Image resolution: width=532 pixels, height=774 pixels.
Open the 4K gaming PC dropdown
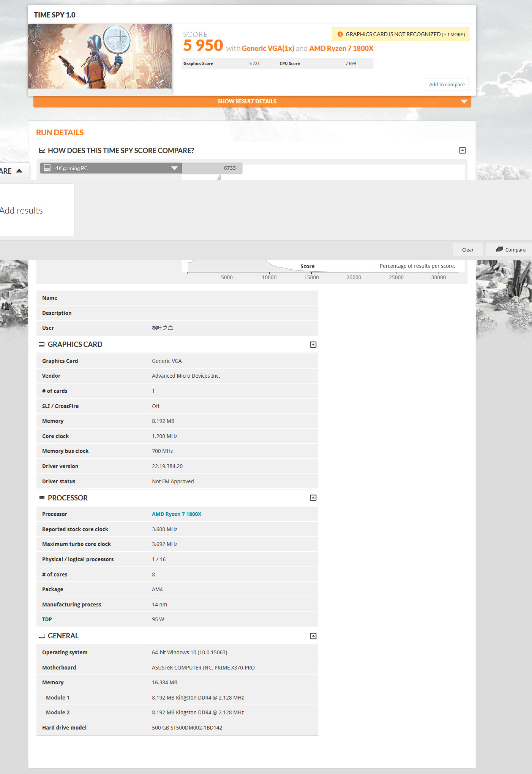tap(111, 168)
